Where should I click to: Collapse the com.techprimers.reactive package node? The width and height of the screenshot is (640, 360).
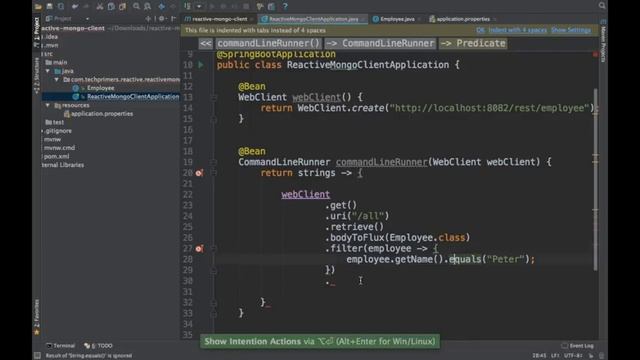(57, 80)
